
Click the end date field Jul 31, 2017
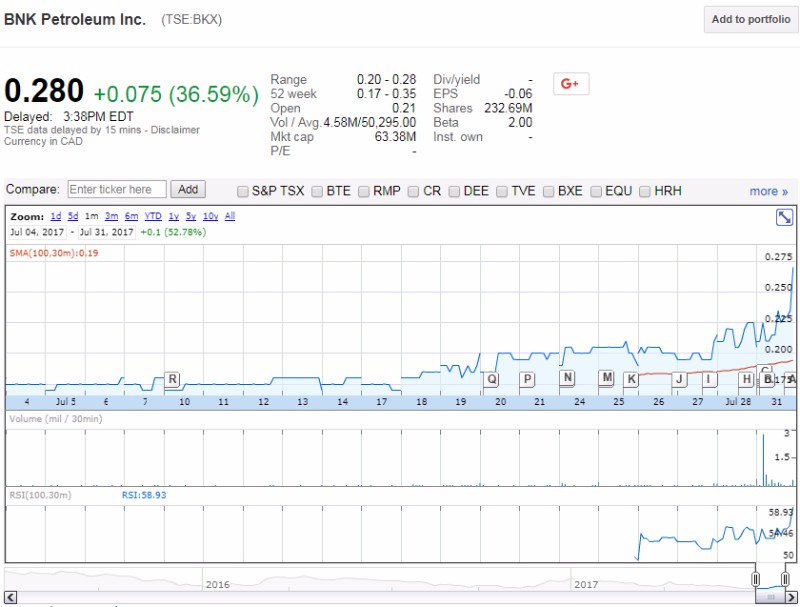pos(107,233)
